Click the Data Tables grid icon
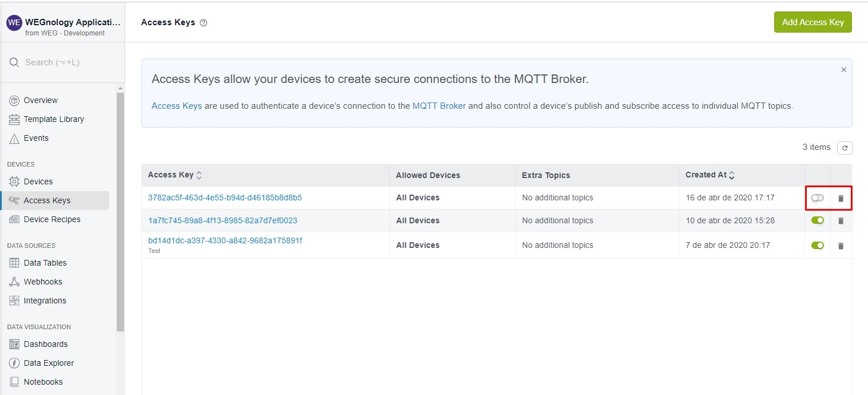 tap(14, 263)
